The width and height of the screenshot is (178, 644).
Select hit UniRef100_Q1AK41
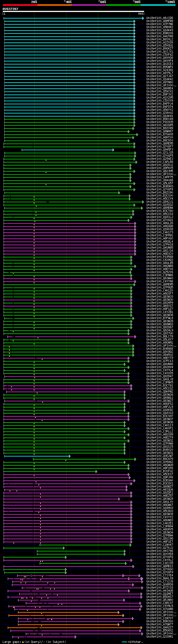(x=160, y=116)
